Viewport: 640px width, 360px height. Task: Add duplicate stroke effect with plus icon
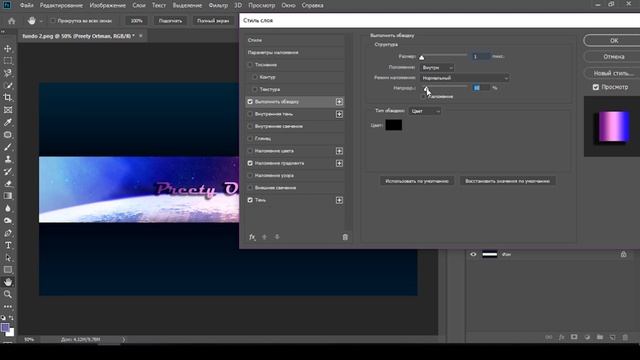[339, 102]
